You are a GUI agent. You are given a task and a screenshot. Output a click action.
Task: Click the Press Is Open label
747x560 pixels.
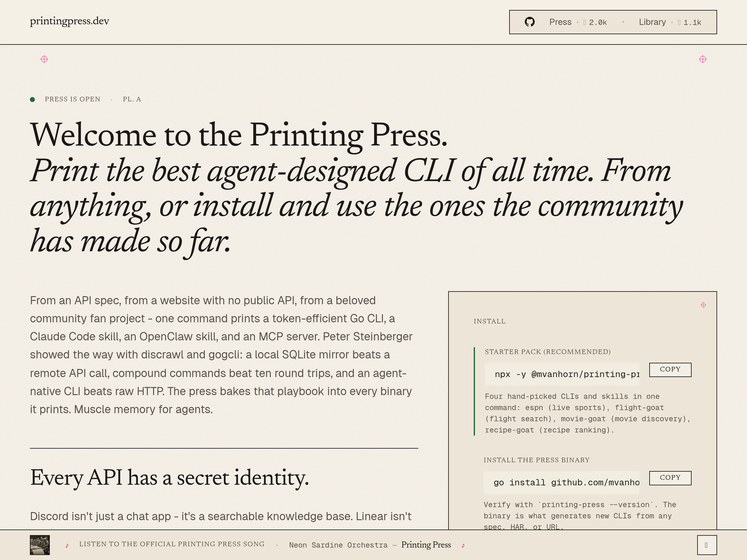pyautogui.click(x=73, y=99)
